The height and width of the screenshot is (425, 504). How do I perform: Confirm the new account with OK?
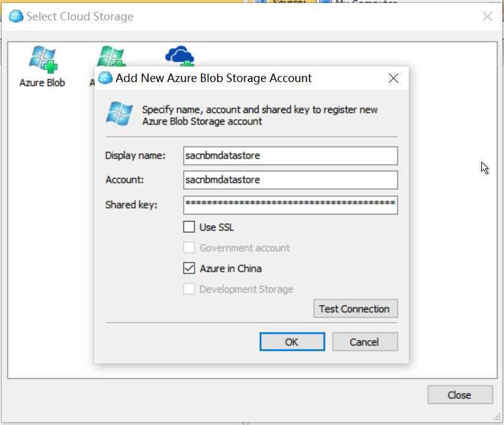tap(292, 342)
